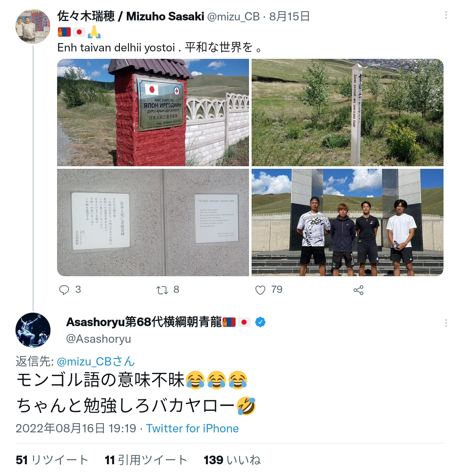View the red memorial gate photo

pyautogui.click(x=153, y=113)
